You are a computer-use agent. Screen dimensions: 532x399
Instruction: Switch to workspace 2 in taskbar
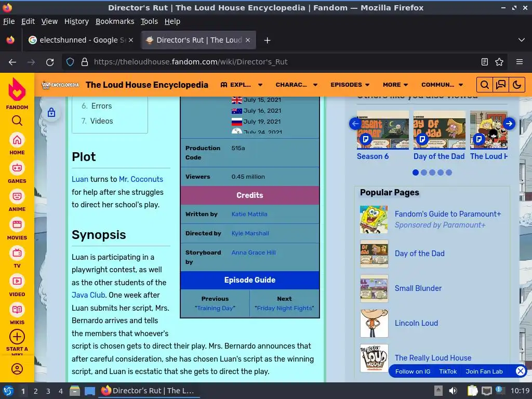tap(35, 391)
